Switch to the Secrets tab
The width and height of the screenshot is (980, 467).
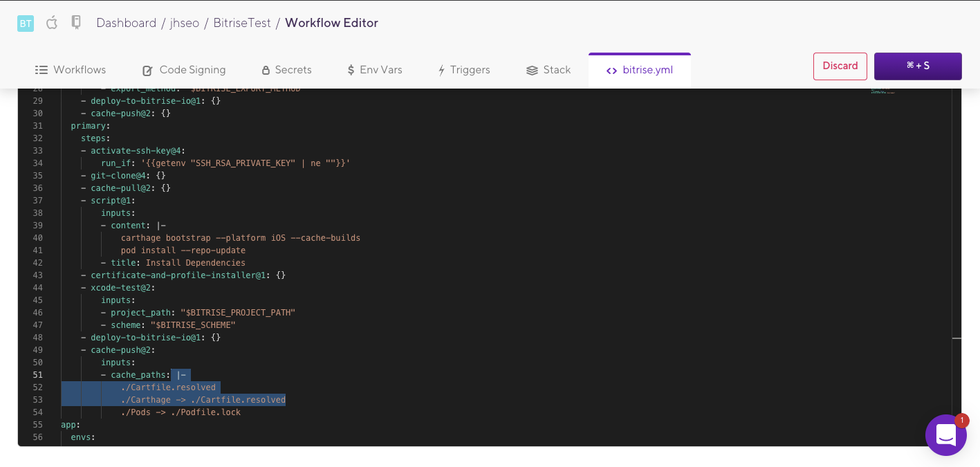[286, 70]
